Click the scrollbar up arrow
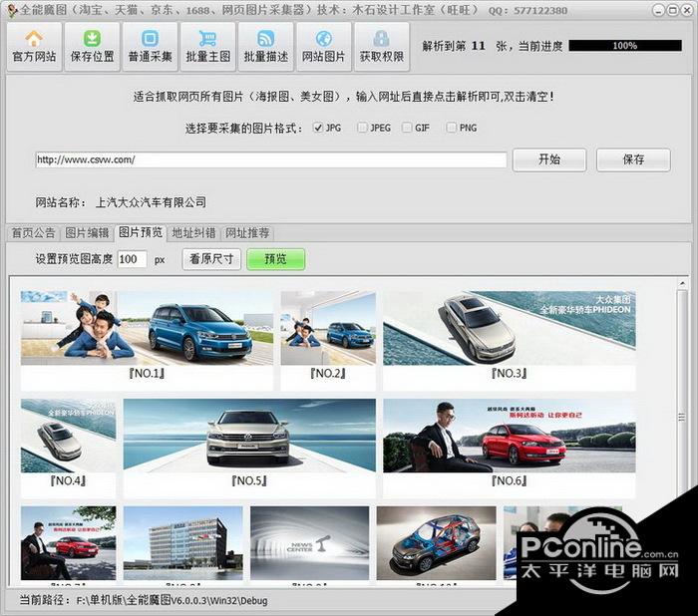 [x=681, y=283]
